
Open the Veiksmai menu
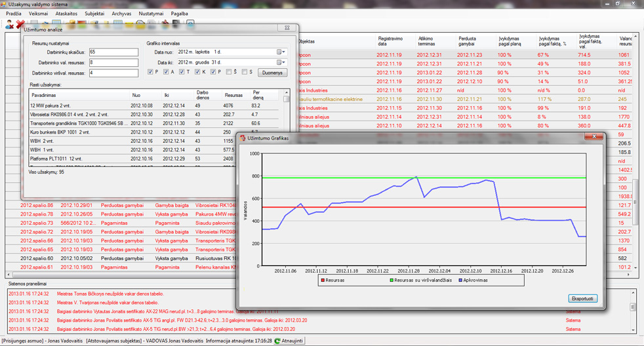tap(38, 14)
